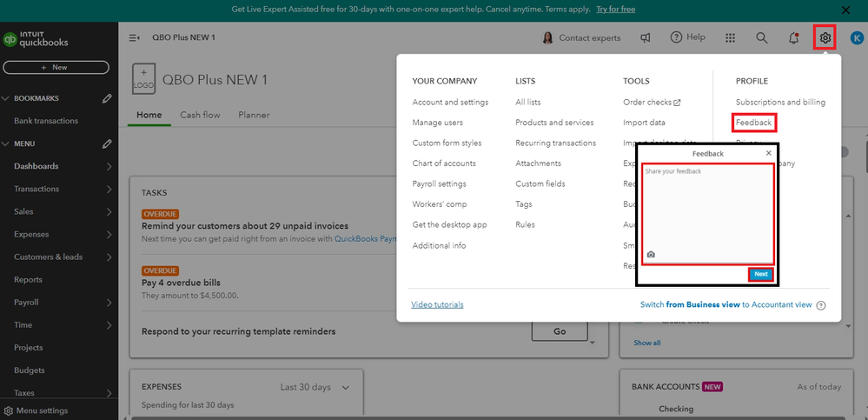Expand the Sales submenu arrow
The width and height of the screenshot is (868, 420).
(109, 212)
